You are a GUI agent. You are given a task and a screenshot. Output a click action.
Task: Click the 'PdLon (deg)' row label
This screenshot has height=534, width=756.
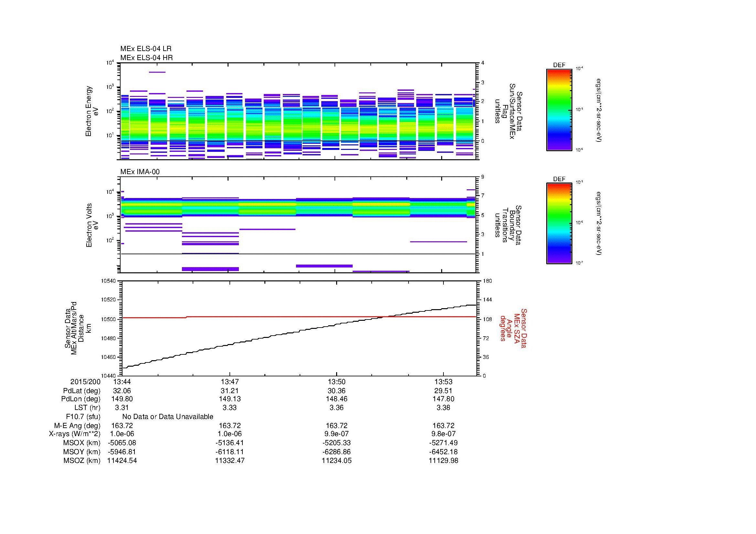(81, 399)
